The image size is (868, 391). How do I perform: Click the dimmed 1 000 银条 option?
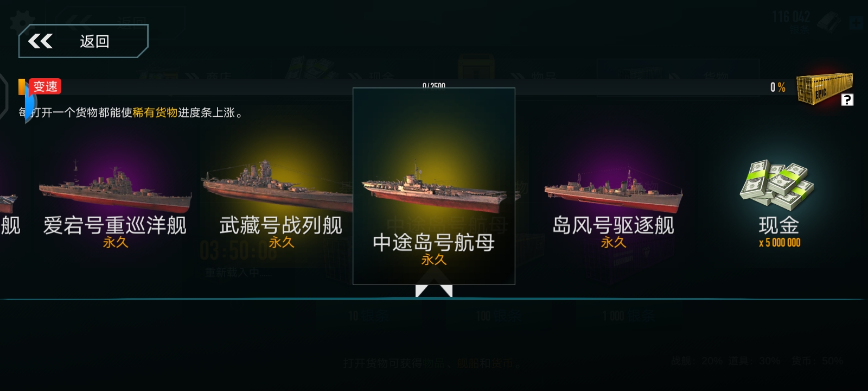(629, 316)
